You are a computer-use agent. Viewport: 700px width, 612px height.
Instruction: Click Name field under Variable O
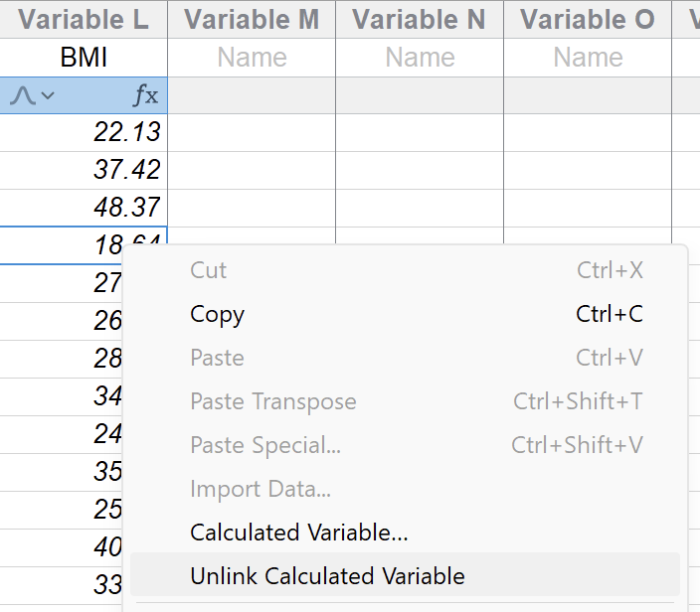tap(588, 58)
